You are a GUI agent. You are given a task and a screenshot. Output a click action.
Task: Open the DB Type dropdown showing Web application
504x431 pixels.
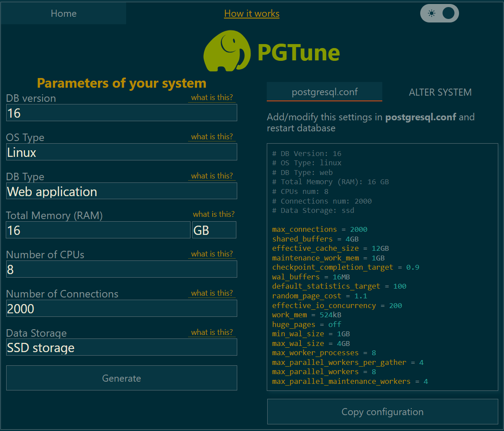[121, 191]
